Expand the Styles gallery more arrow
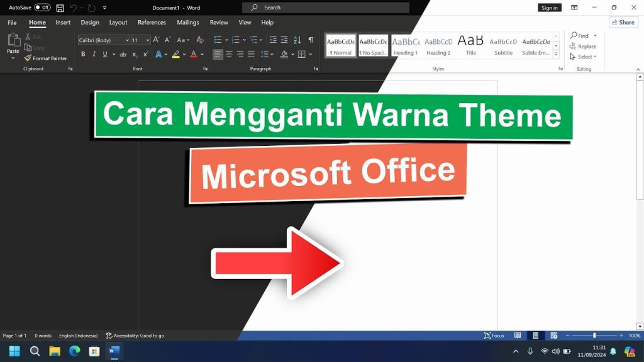The width and height of the screenshot is (644, 362). (556, 54)
